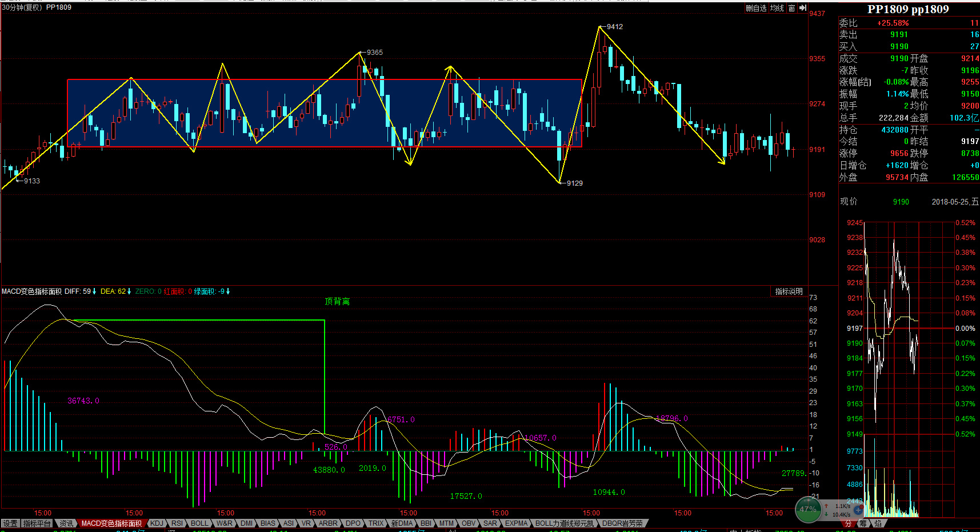980x532 pixels.
Task: Click the 卖出 price 9191
Action: tap(899, 35)
